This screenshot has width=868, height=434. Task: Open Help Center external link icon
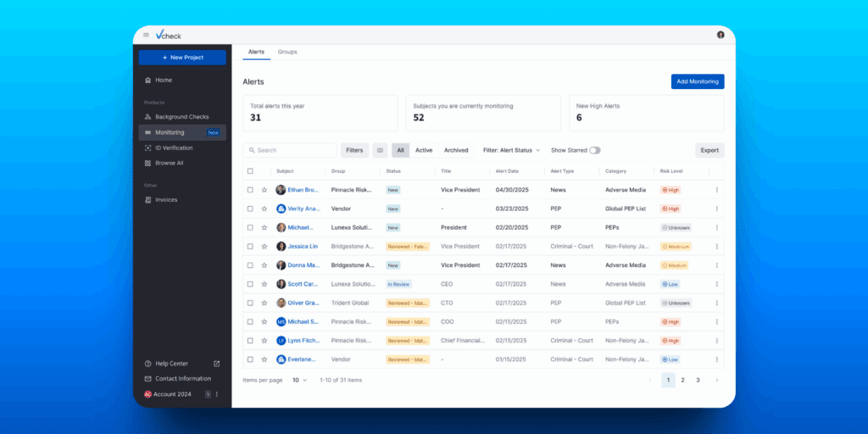tap(216, 364)
